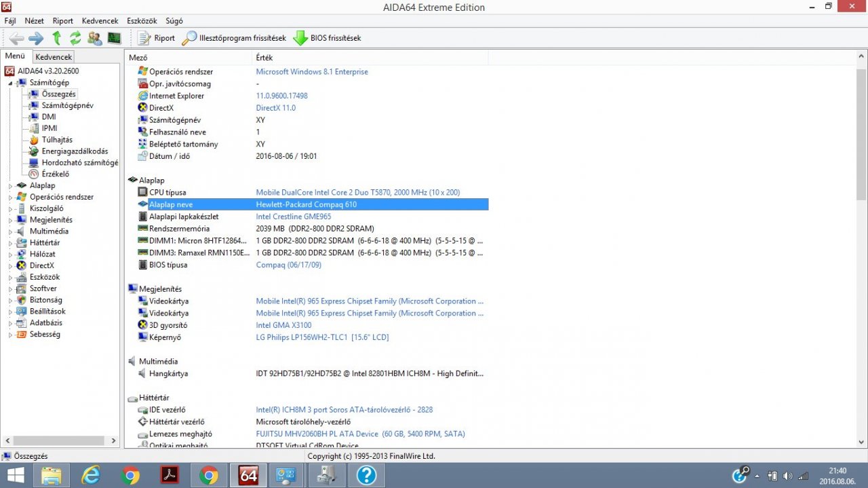Select AIDA64 v3.20.2600 root tree item
868x488 pixels.
[x=47, y=71]
